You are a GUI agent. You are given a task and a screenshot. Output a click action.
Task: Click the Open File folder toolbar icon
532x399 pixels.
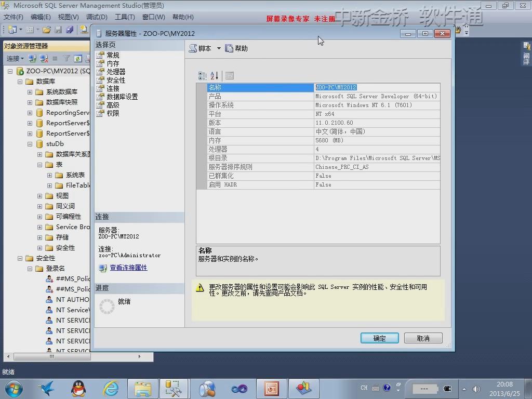point(47,30)
